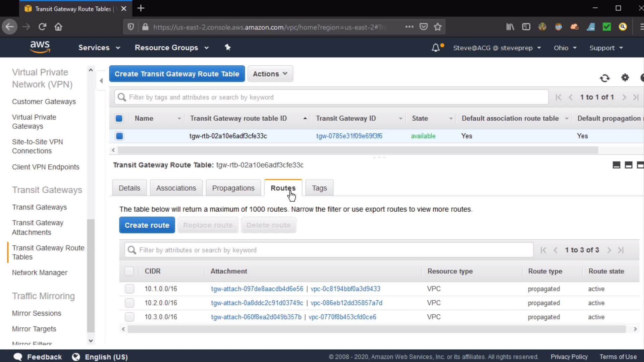644x362 pixels.
Task: Maximize the details pane layout icon
Action: point(640,165)
